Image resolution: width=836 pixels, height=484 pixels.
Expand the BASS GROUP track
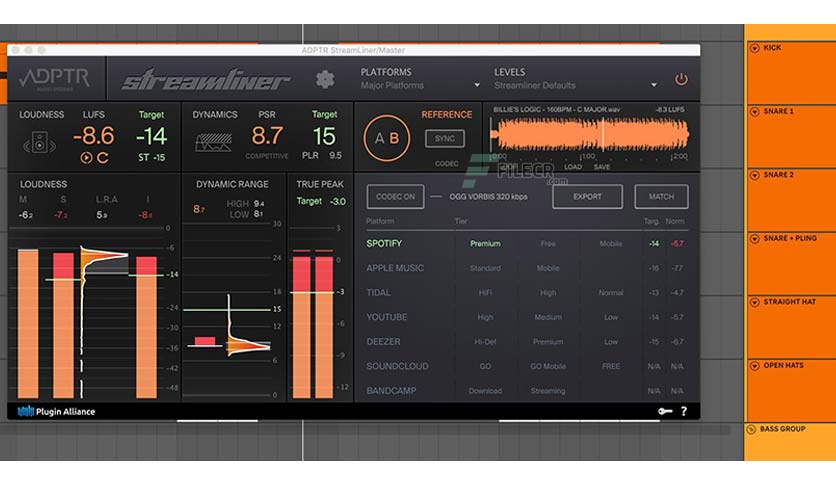coord(751,429)
